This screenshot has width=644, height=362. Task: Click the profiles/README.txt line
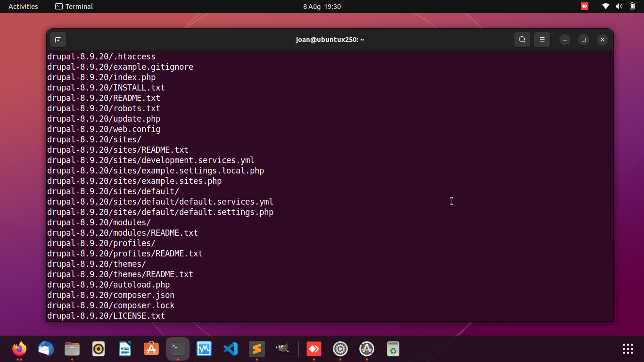tap(125, 254)
